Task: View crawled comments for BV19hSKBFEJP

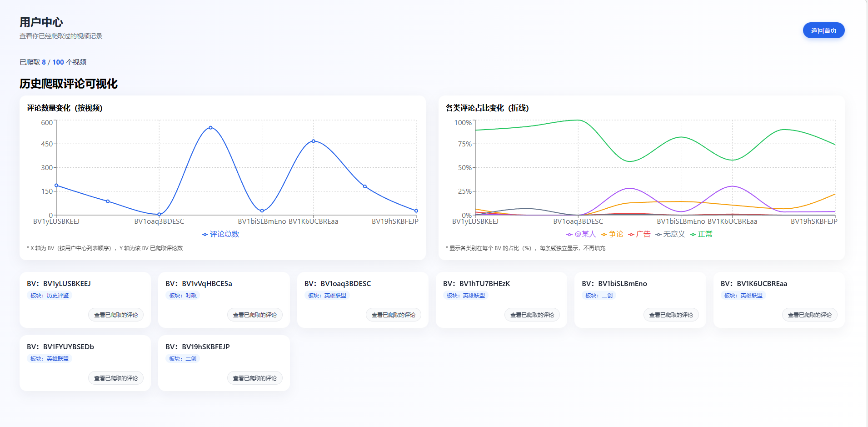Action: tap(254, 378)
